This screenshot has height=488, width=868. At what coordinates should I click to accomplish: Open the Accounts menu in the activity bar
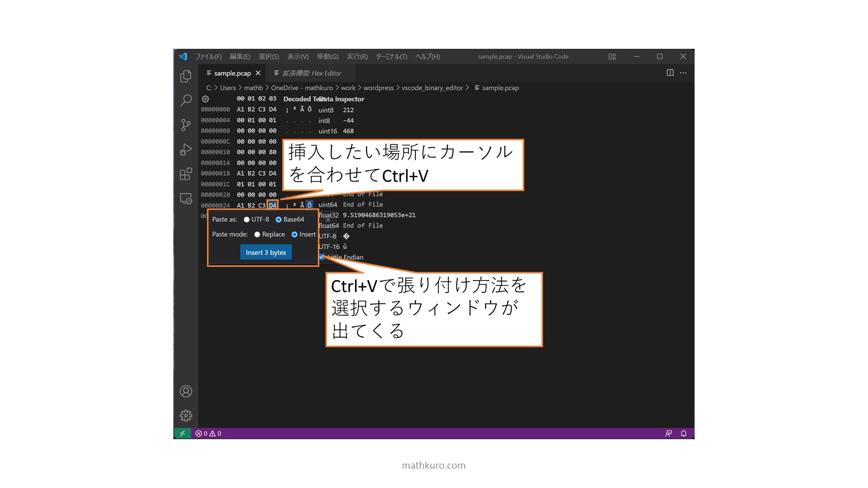[186, 391]
